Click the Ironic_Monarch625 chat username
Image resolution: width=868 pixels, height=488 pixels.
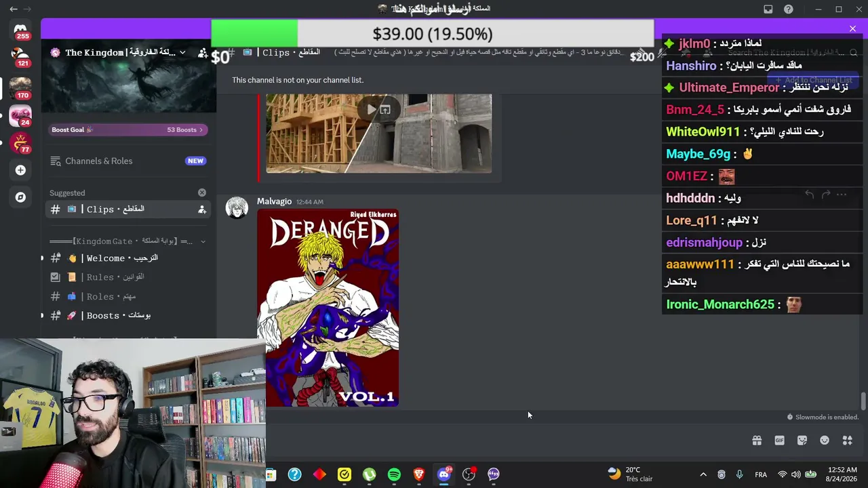click(720, 304)
